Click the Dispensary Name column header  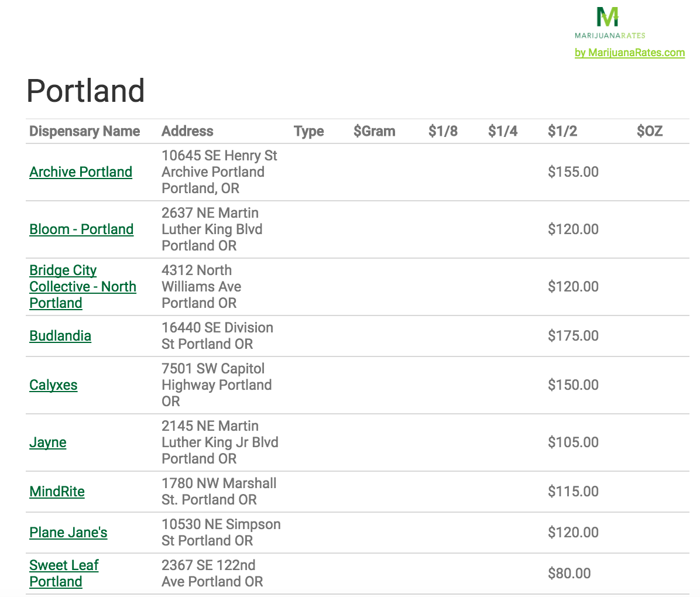click(x=85, y=131)
